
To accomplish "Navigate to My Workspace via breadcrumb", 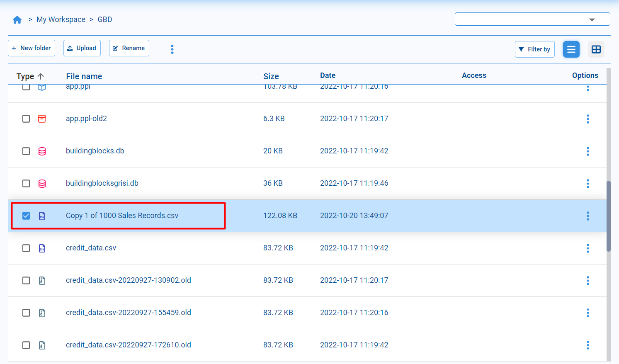I will (61, 19).
